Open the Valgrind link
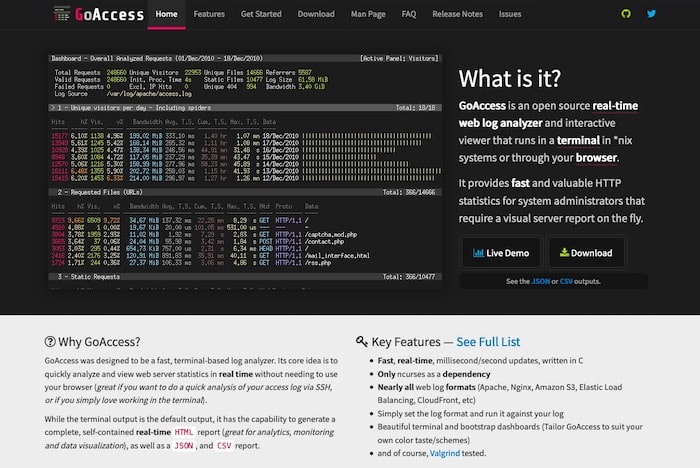 point(445,453)
